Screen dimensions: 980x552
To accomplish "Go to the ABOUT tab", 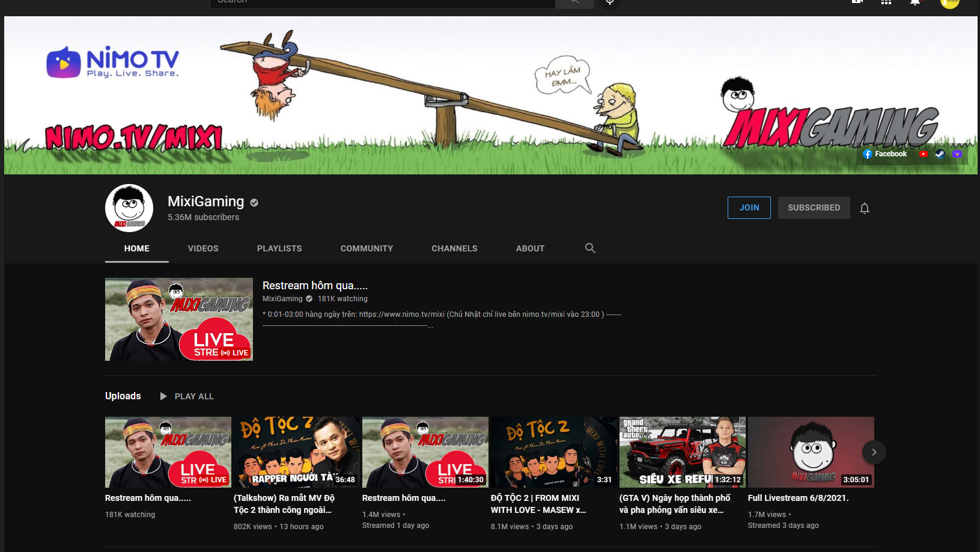I will point(530,248).
